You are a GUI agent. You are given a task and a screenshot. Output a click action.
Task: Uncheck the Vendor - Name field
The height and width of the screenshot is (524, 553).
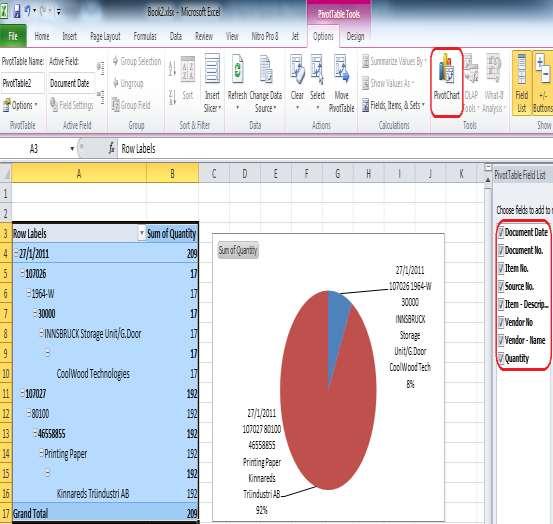point(501,340)
